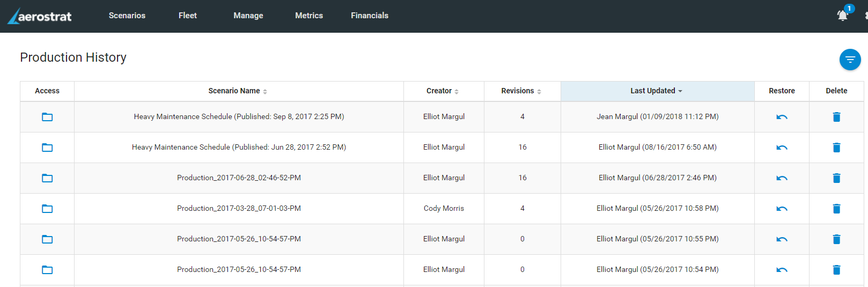Click the aerostrat logo

(x=40, y=16)
